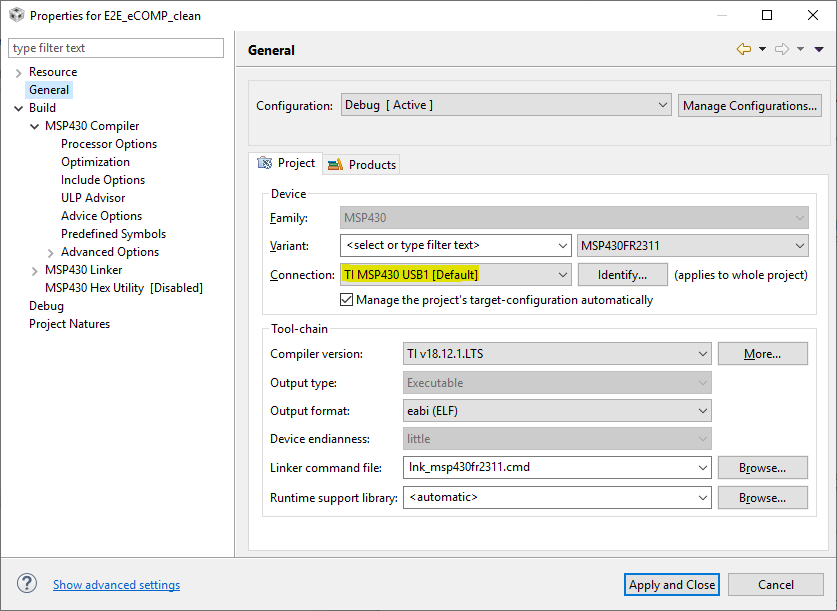837x611 pixels.
Task: Select ULP Advisor in the tree
Action: pos(93,198)
